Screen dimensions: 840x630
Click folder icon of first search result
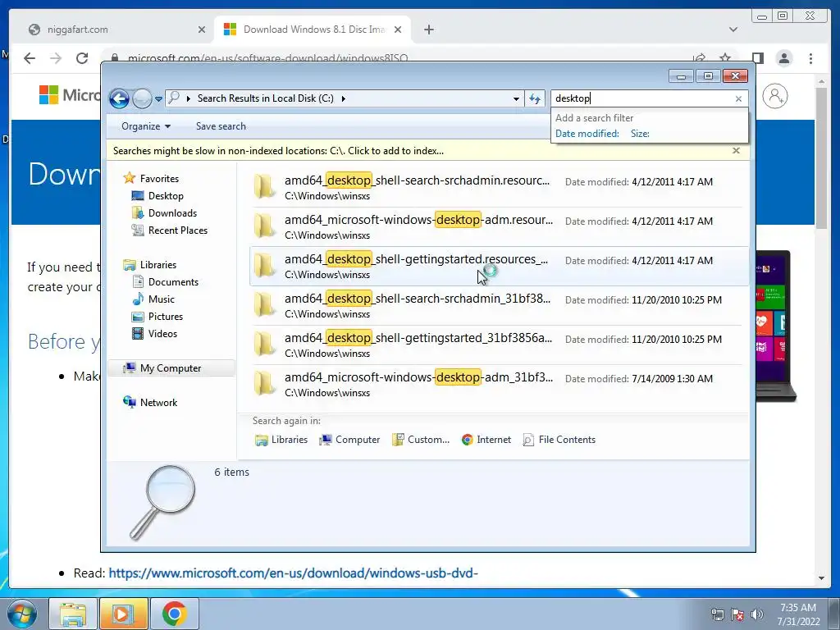tap(265, 187)
